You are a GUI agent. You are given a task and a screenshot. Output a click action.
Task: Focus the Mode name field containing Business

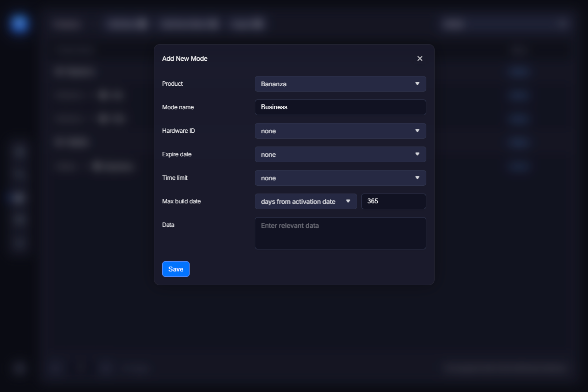click(x=340, y=107)
